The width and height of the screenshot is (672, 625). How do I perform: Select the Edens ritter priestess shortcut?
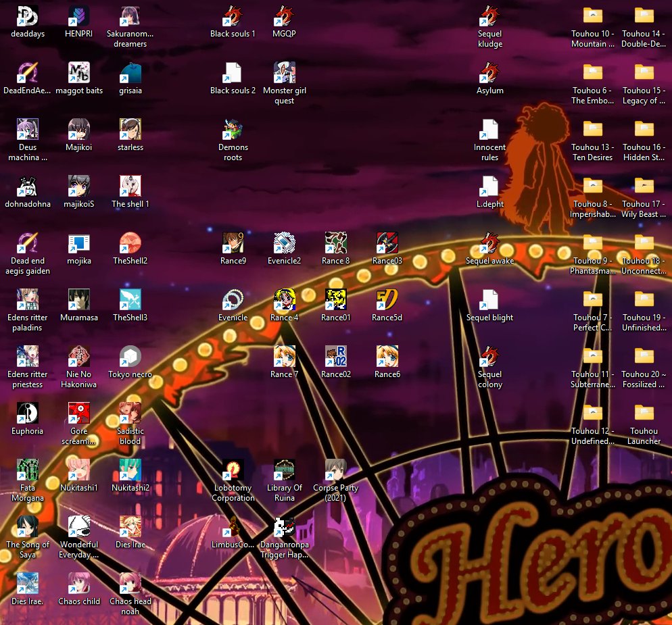coord(28,356)
